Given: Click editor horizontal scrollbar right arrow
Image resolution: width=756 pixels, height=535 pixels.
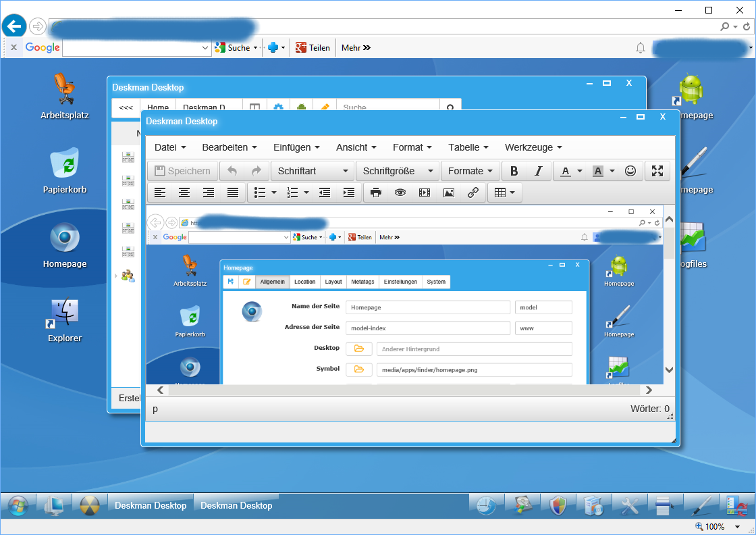Looking at the screenshot, I should click(649, 390).
